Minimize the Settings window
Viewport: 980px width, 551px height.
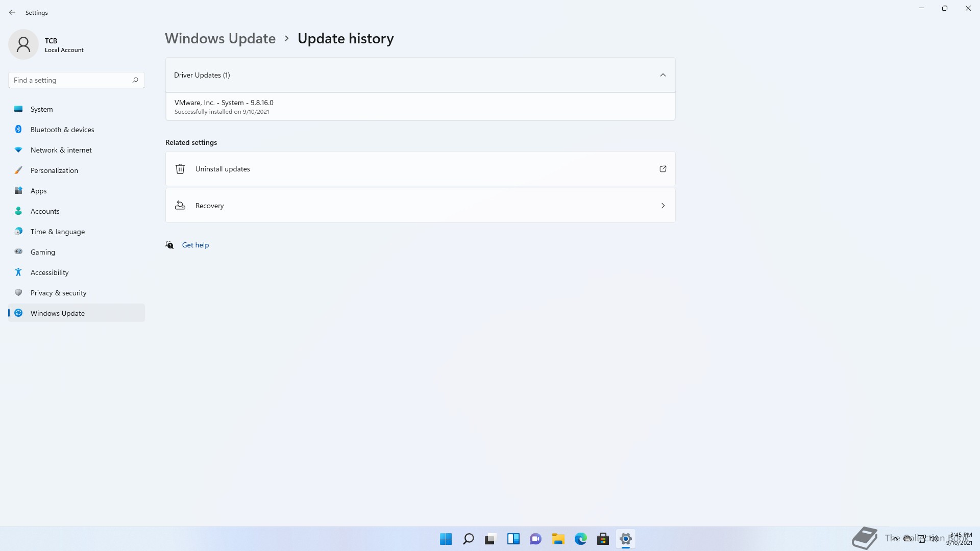pos(921,8)
